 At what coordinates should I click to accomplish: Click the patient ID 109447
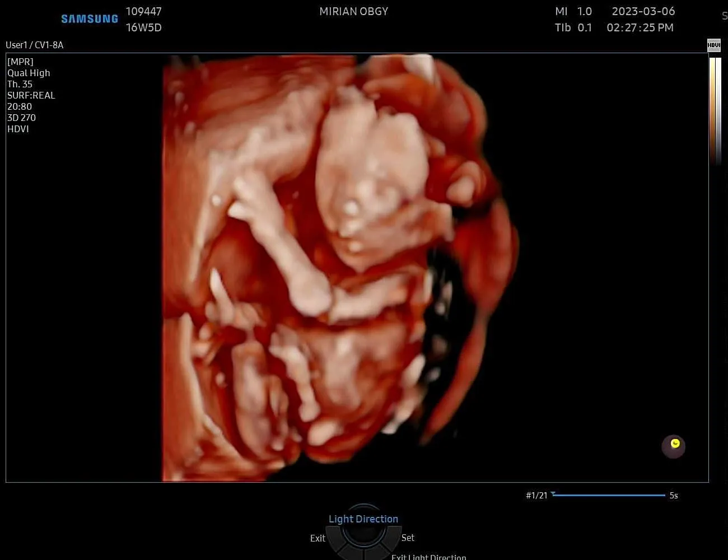(x=143, y=11)
